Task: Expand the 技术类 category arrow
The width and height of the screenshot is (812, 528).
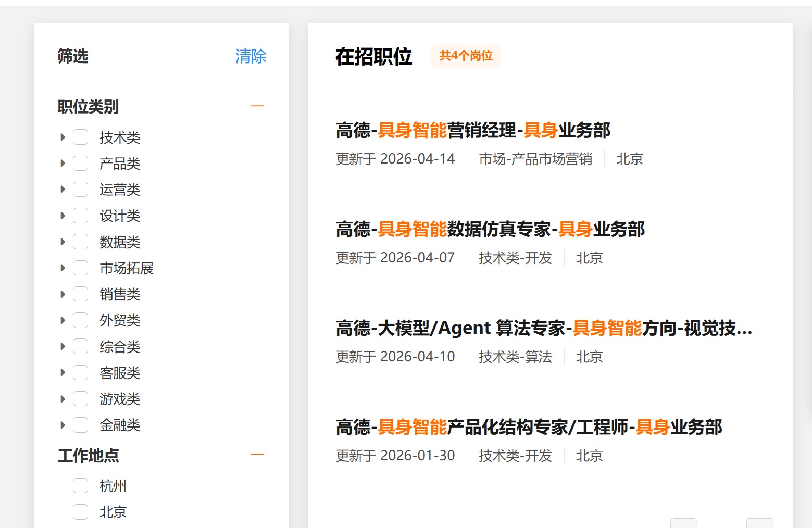Action: click(x=63, y=137)
